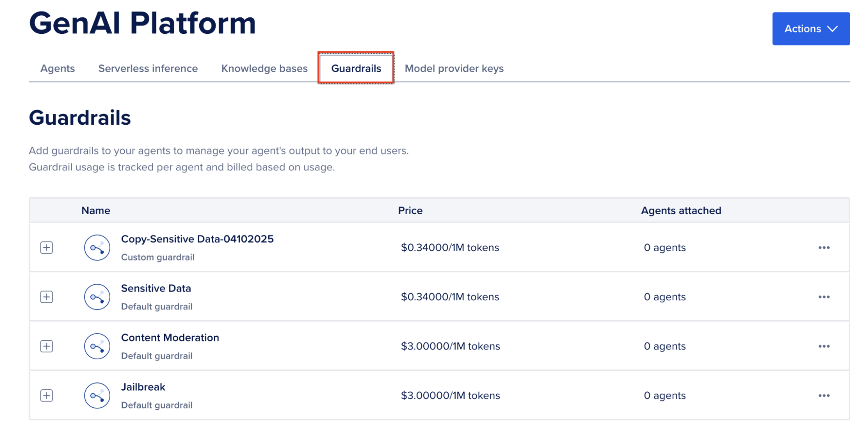Expand the Jailbreak row
Image resolution: width=868 pixels, height=441 pixels.
pyautogui.click(x=47, y=395)
